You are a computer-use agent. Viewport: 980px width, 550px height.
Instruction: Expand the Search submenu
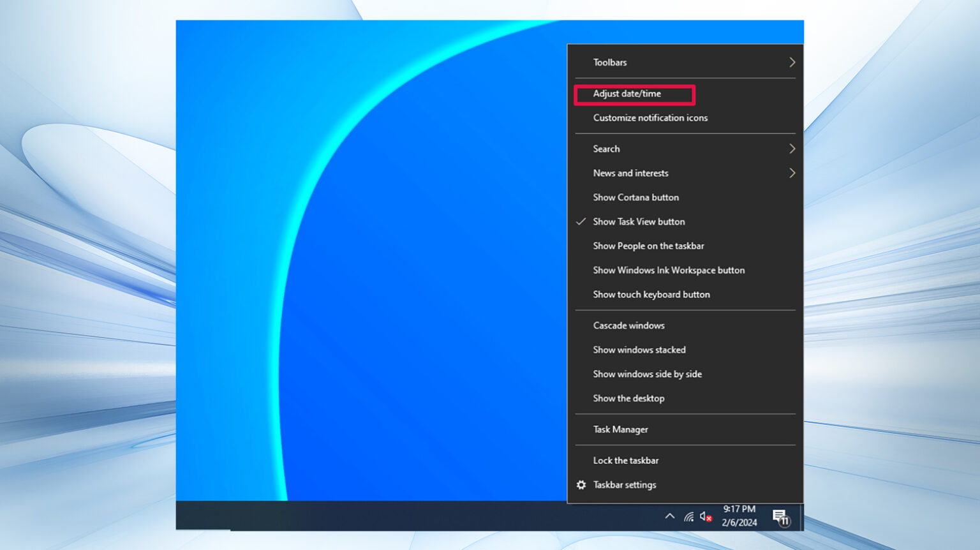[605, 149]
